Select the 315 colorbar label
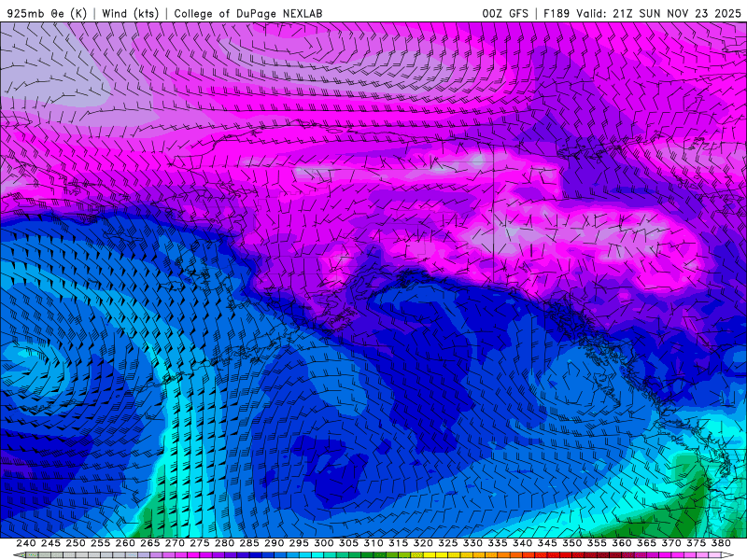The image size is (747, 560). click(398, 543)
